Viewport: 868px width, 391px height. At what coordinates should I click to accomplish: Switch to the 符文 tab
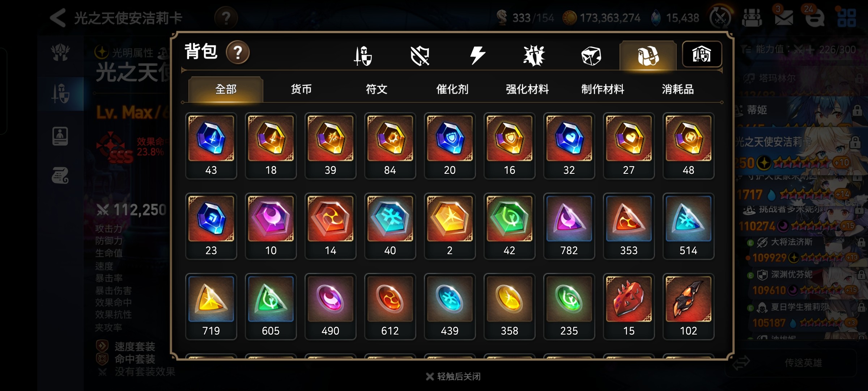[x=376, y=89]
